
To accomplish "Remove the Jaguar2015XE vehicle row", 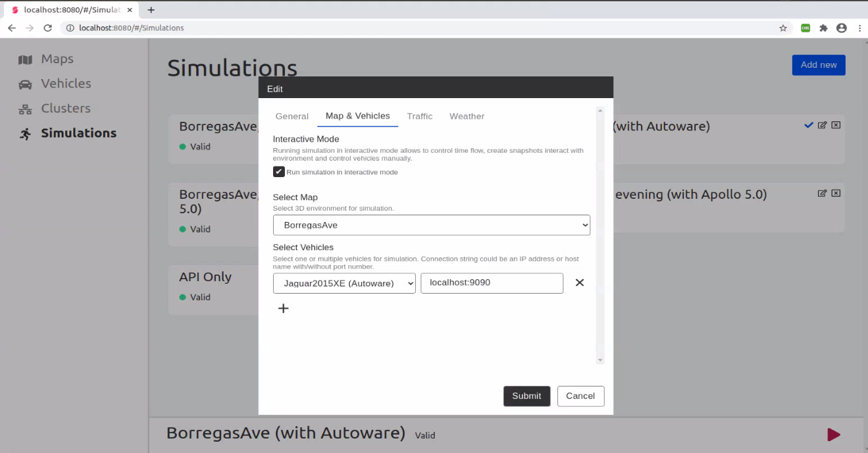I will 579,282.
